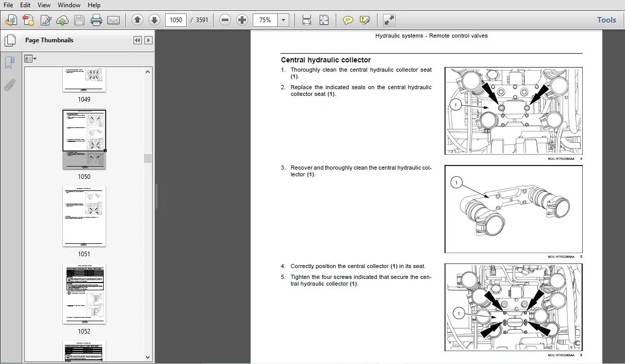Image resolution: width=625 pixels, height=364 pixels.
Task: Select page 1052 thumbnail
Action: coord(84,294)
